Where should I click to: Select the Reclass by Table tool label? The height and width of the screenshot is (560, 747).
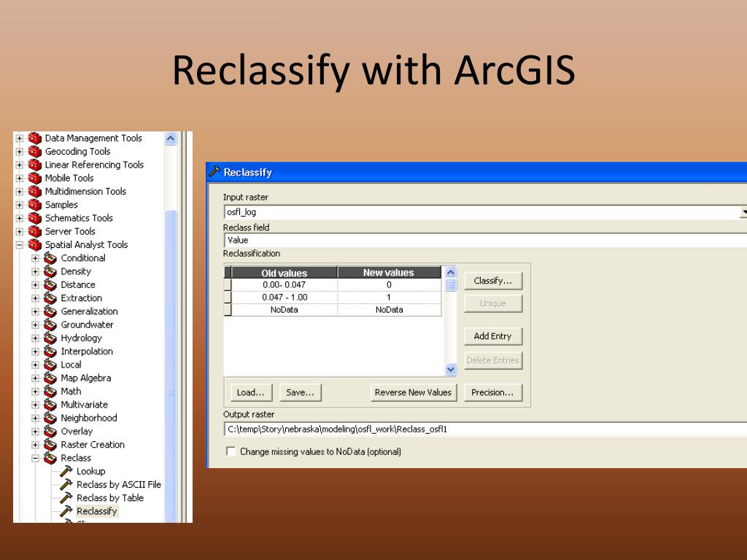coord(110,498)
